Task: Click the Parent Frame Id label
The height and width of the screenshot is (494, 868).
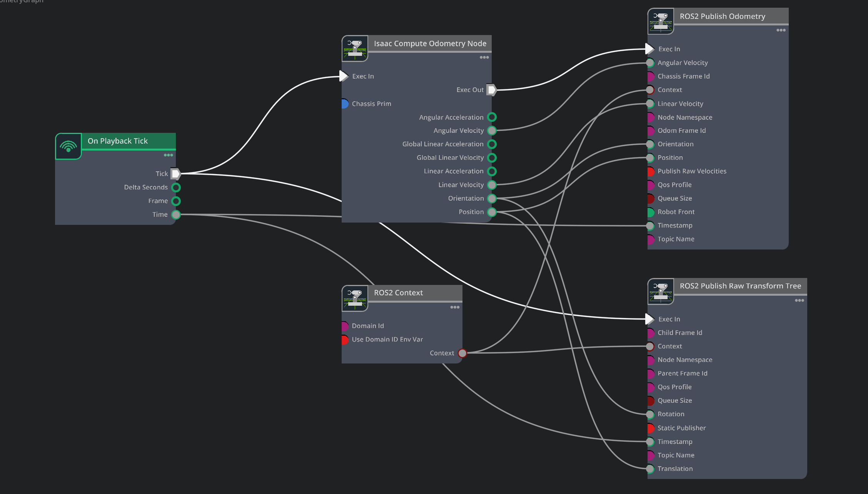Action: [x=683, y=373]
